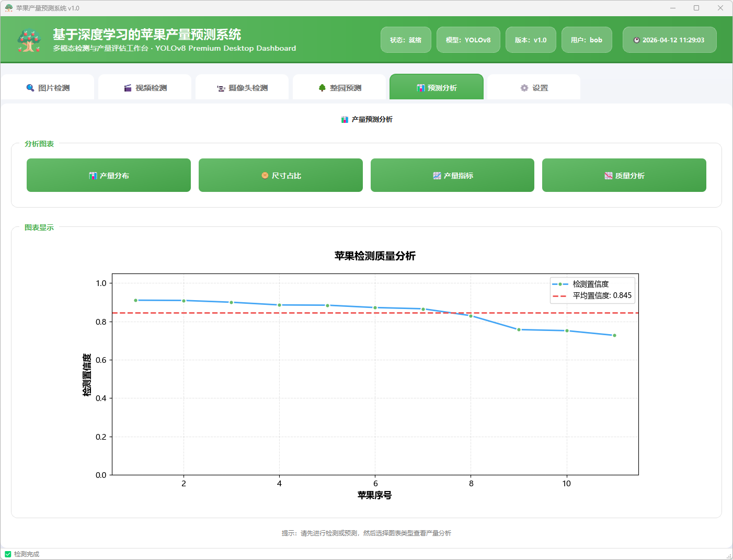This screenshot has width=733, height=560.
Task: Click the app icon in title bar
Action: 9,8
